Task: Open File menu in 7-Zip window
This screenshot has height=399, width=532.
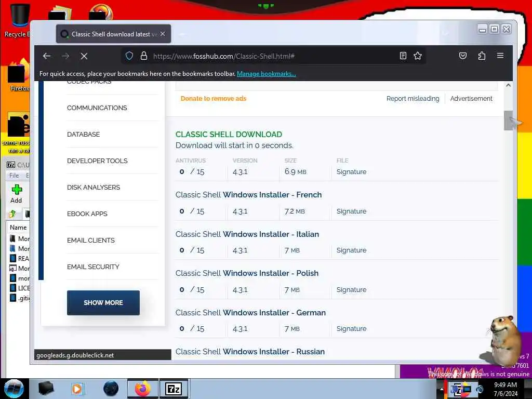Action: [14, 176]
